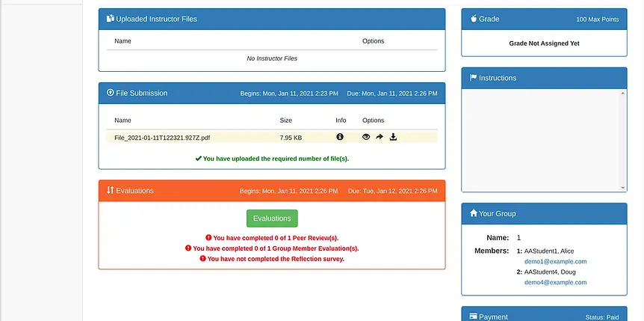Email demo1@example.com link

point(555,261)
